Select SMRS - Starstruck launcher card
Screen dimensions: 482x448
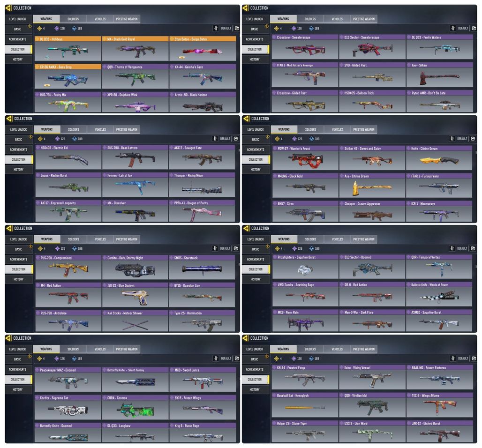(202, 267)
